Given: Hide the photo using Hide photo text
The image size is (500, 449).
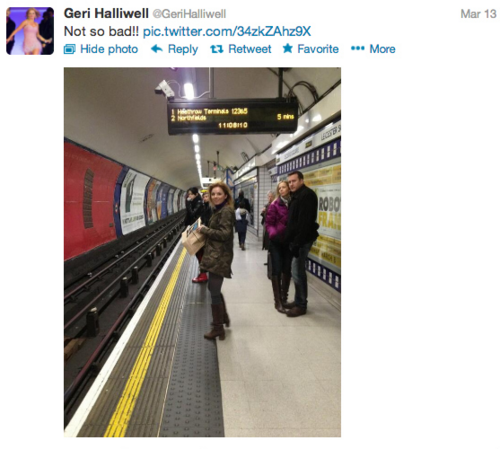Looking at the screenshot, I should click(x=109, y=49).
